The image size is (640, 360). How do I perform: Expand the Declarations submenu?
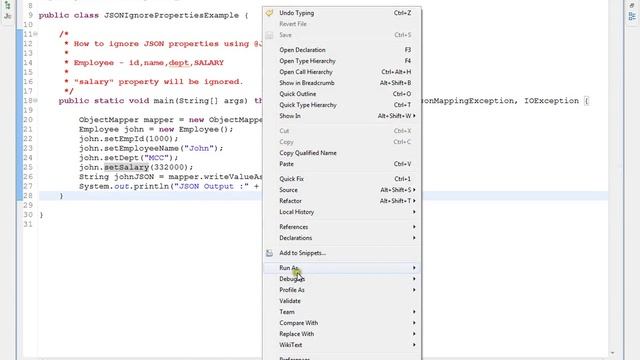coord(342,238)
